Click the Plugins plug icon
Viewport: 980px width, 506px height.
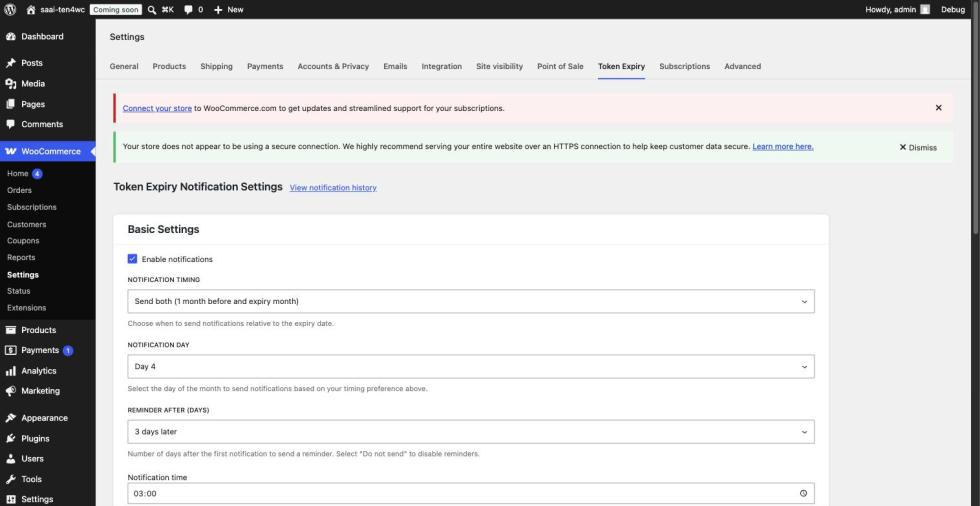11,439
